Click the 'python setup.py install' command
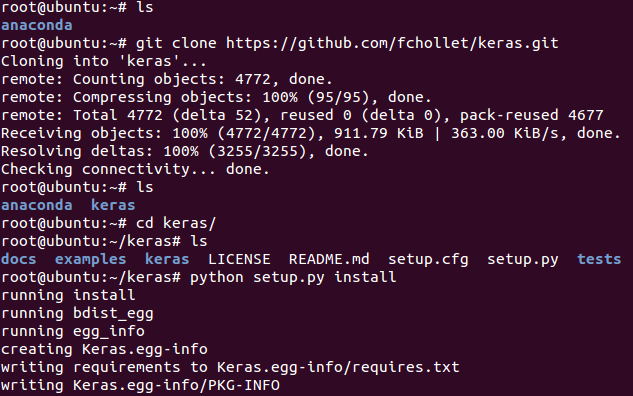The height and width of the screenshot is (396, 633). 293,278
